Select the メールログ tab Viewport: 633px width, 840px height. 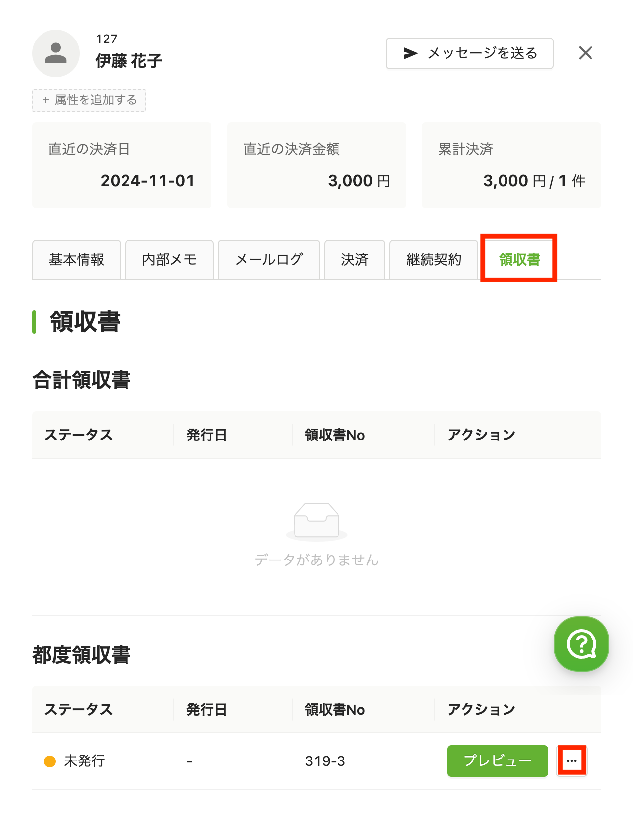coord(269,260)
